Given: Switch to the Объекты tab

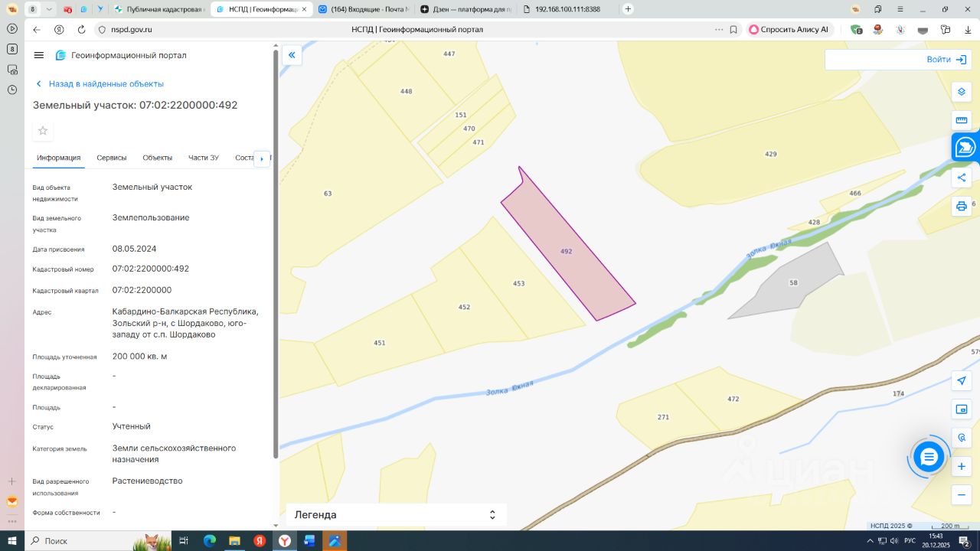Looking at the screenshot, I should 158,158.
